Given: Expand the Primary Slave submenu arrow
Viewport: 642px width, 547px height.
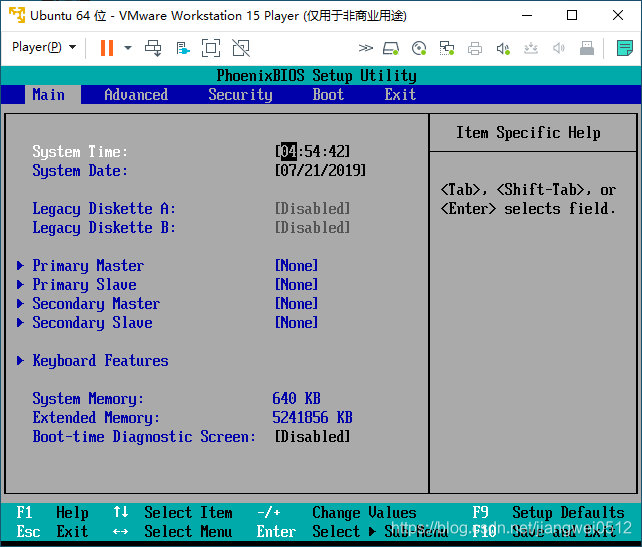Looking at the screenshot, I should (20, 284).
